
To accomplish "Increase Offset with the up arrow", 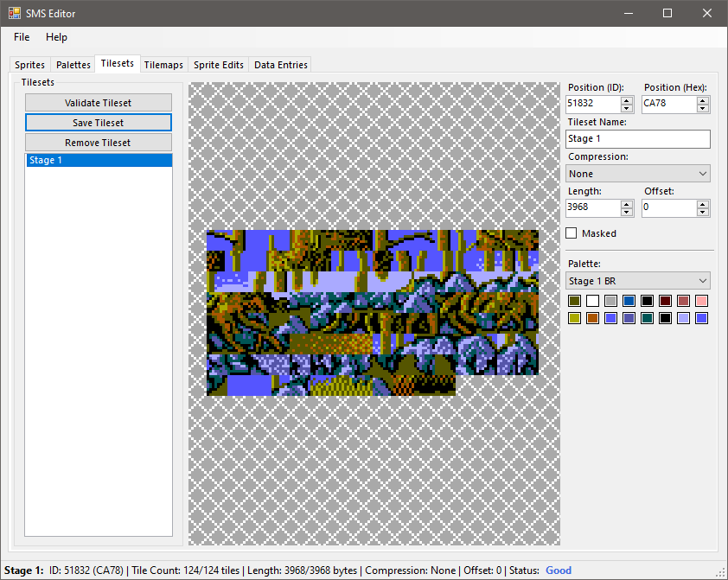I will 703,204.
